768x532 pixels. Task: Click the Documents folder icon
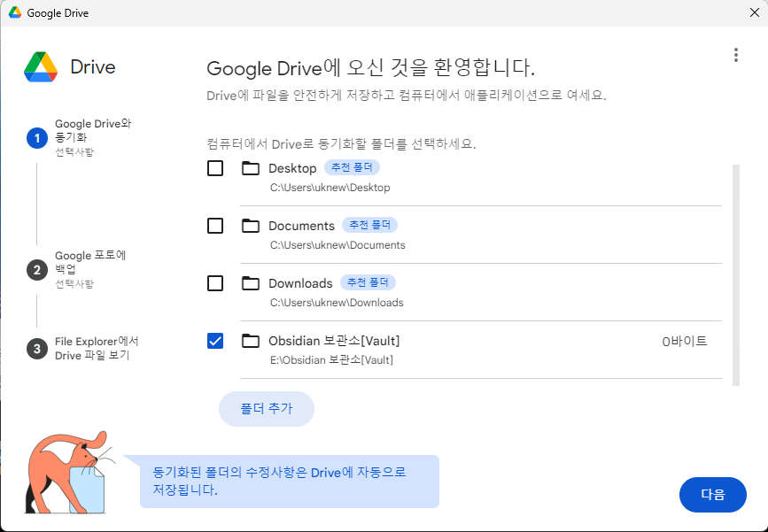250,226
